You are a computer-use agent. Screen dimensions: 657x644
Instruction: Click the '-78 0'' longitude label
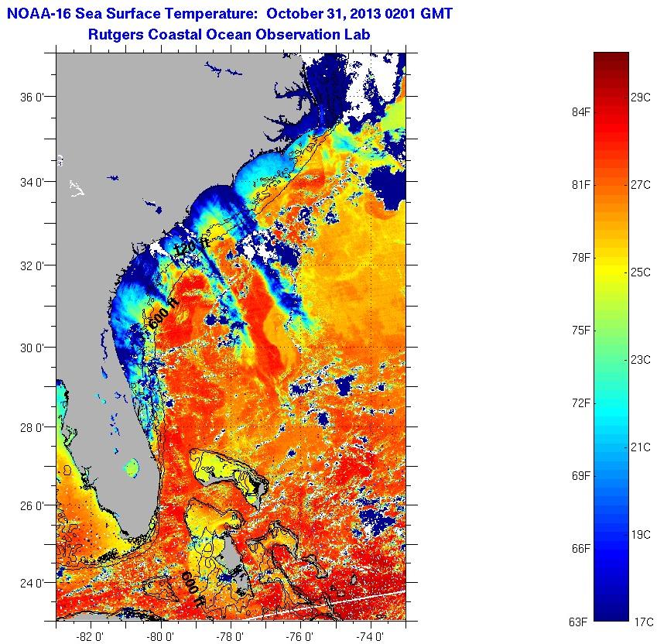tap(230, 636)
